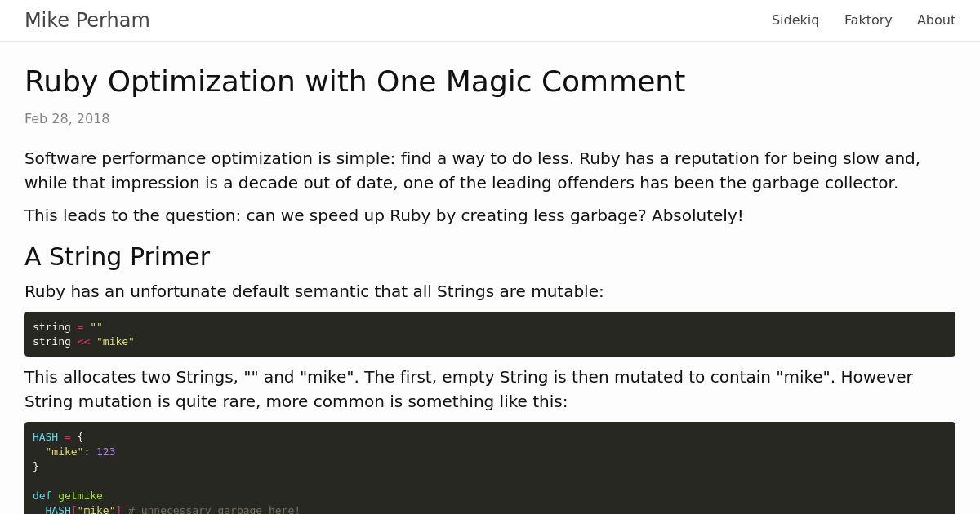980x514 pixels.
Task: Click the code line string << "mike"
Action: click(x=83, y=342)
